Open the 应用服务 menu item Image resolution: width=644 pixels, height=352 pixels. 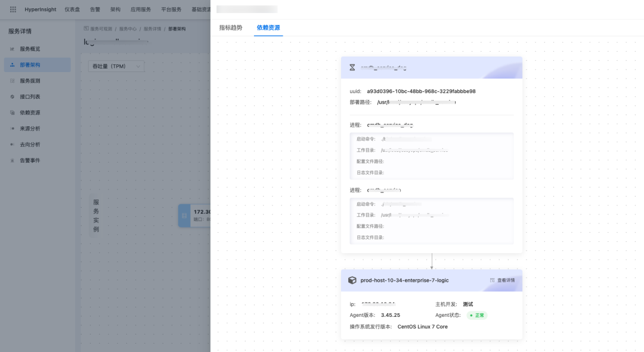pos(142,9)
